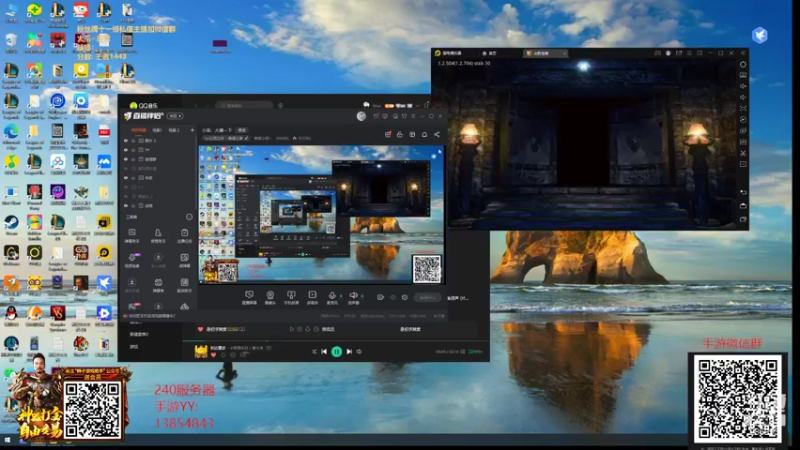Seek along the QQ Music progress bar
The height and width of the screenshot is (450, 800).
336,341
